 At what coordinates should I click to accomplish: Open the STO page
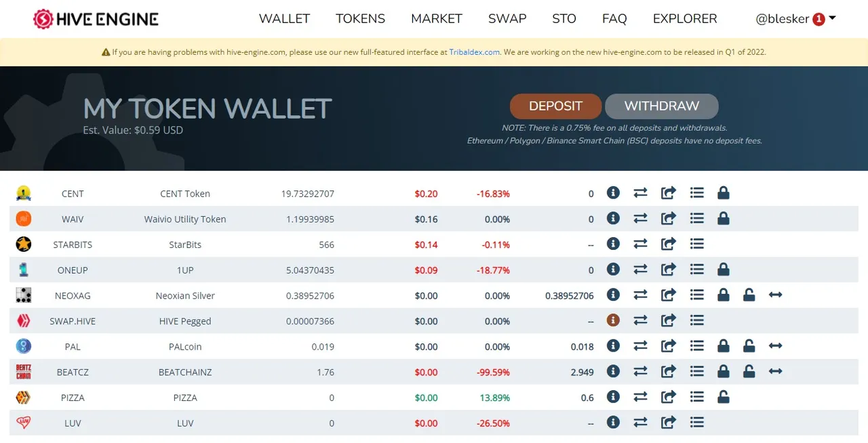click(x=564, y=19)
